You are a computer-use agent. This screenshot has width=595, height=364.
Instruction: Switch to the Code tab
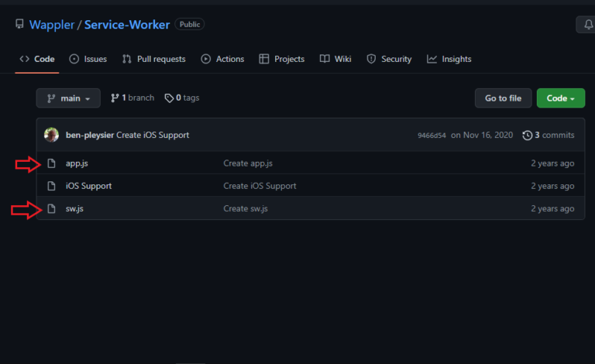coord(37,59)
